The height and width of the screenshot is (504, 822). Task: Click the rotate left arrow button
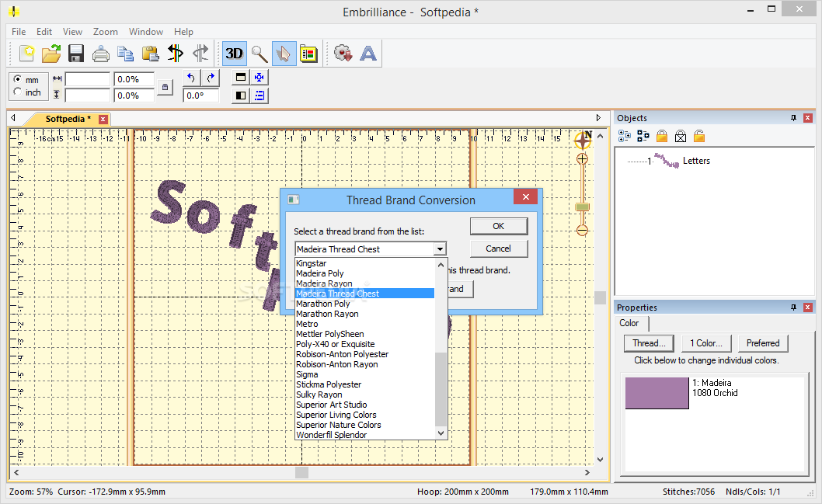[191, 78]
